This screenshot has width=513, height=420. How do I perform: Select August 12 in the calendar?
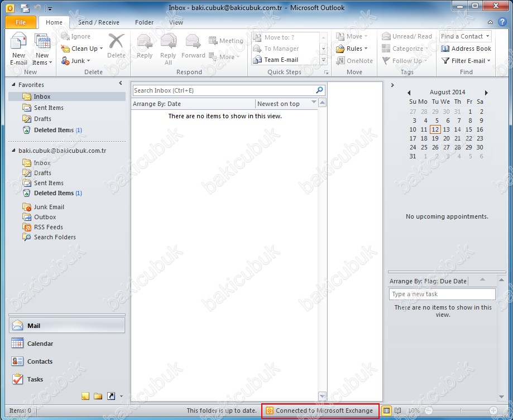point(435,130)
